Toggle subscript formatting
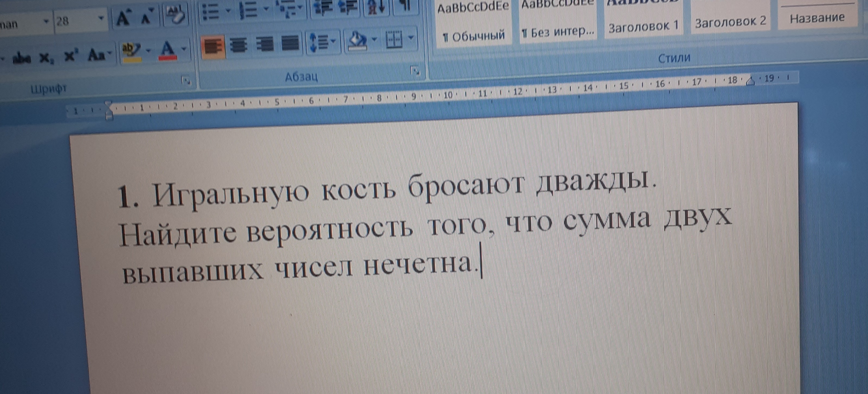This screenshot has width=868, height=394. pyautogui.click(x=46, y=58)
